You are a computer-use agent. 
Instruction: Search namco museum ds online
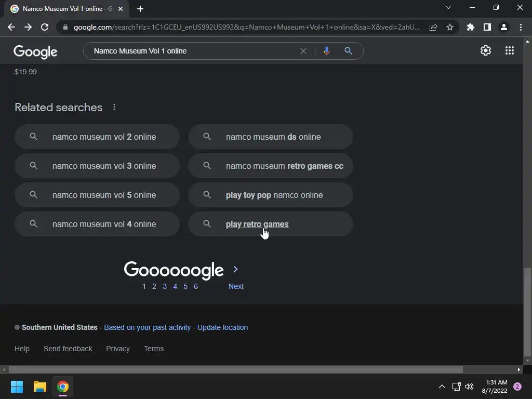[x=271, y=137]
